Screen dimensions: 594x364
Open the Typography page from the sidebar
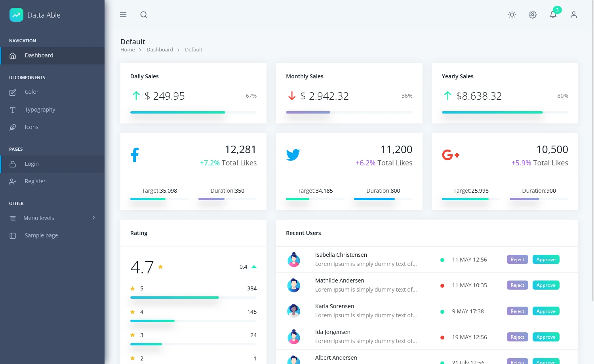[x=40, y=110]
